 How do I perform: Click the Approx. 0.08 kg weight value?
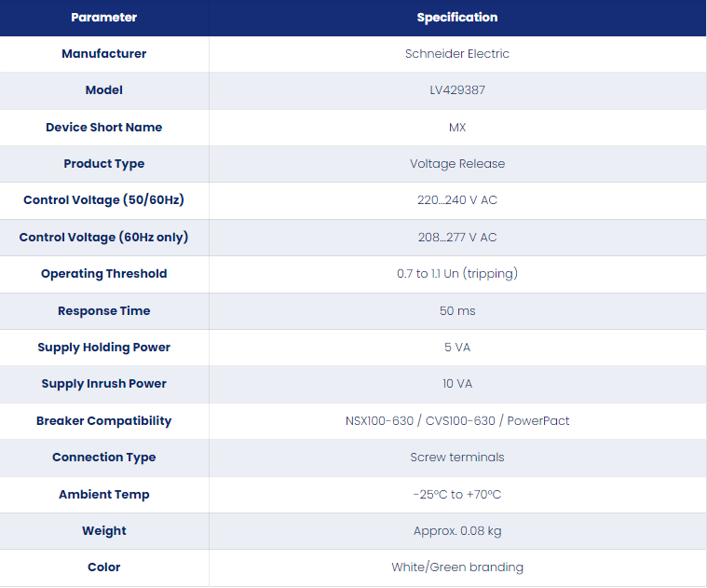point(457,531)
